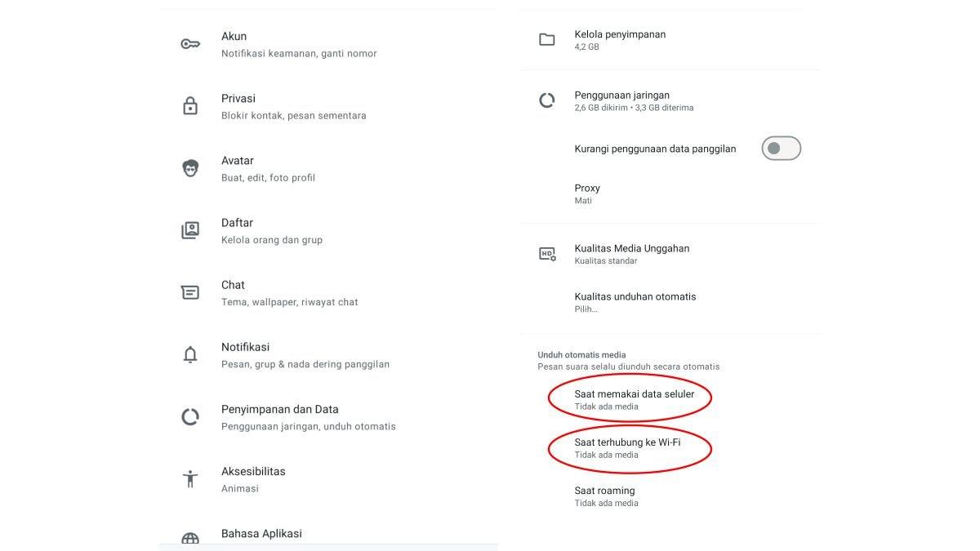The height and width of the screenshot is (551, 980).
Task: Select the lock icon for Privasi
Action: pos(190,104)
